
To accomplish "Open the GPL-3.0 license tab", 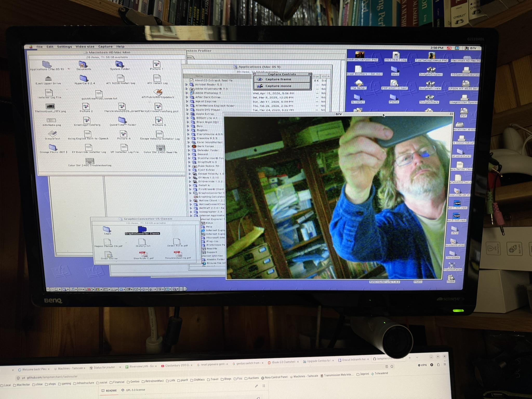I will click(x=133, y=390).
